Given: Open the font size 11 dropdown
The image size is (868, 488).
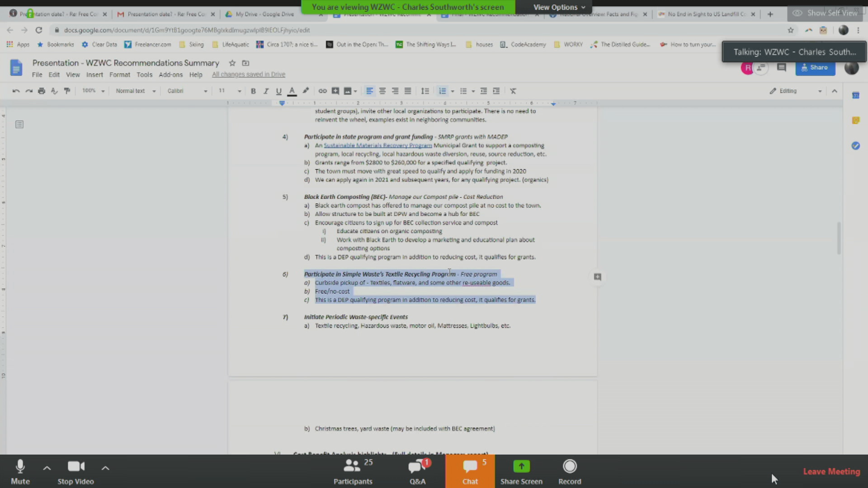Looking at the screenshot, I should coord(230,91).
